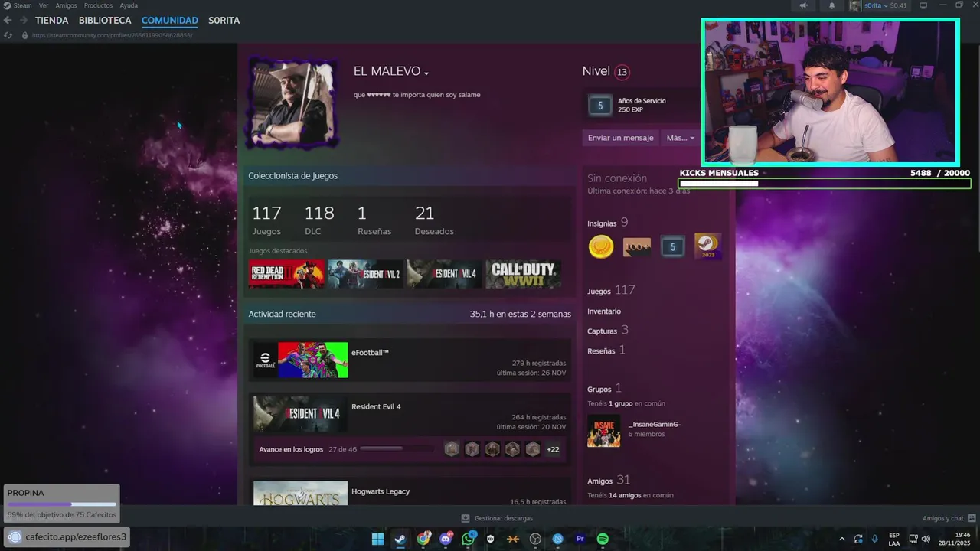Click the 100+ game collector badge
Screen dimensions: 980x551
(x=636, y=246)
